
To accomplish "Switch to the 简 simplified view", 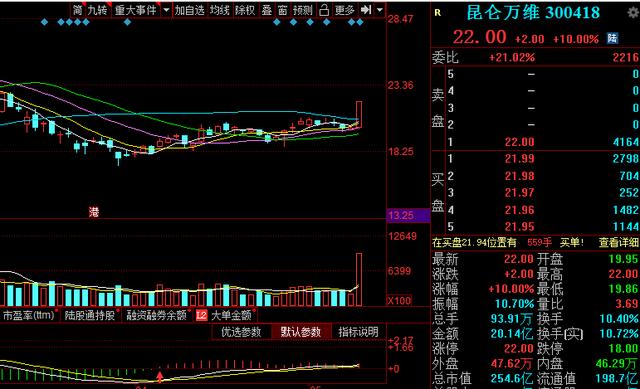I will 77,10.
